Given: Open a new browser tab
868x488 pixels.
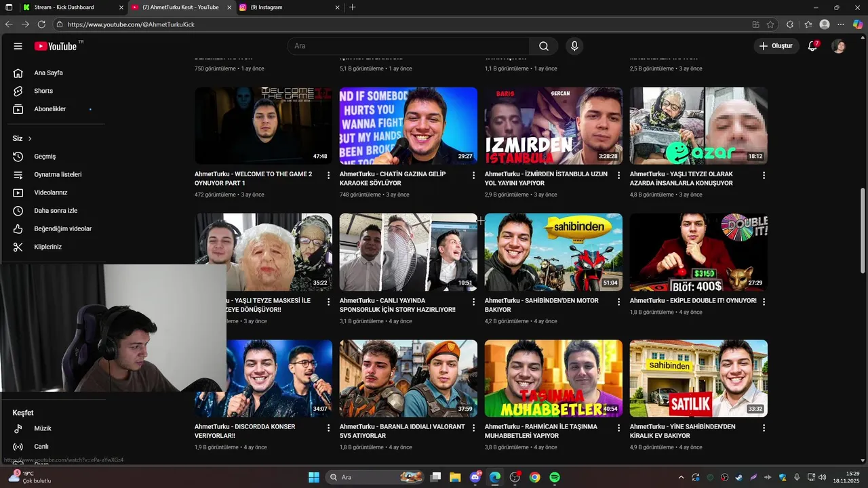Looking at the screenshot, I should 352,7.
